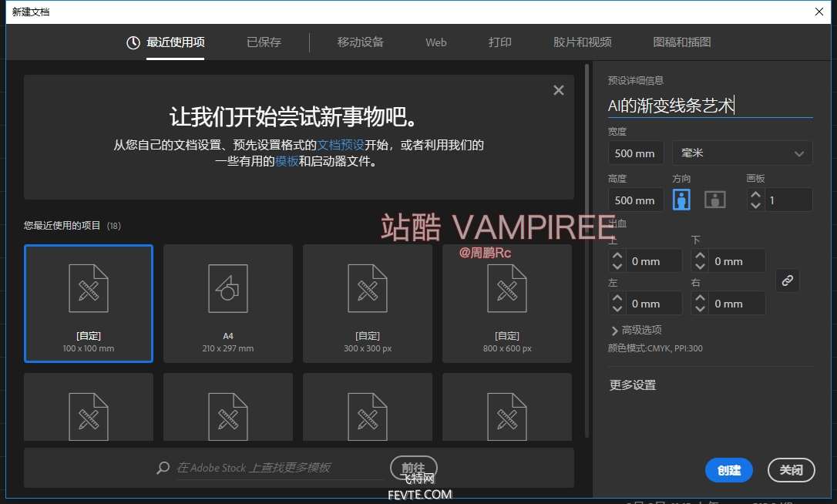The height and width of the screenshot is (504, 837).
Task: Increase the left (左) bleed value
Action: coord(617,298)
